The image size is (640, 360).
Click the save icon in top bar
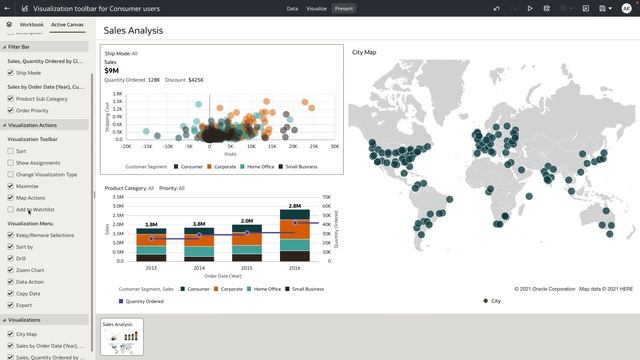click(602, 8)
